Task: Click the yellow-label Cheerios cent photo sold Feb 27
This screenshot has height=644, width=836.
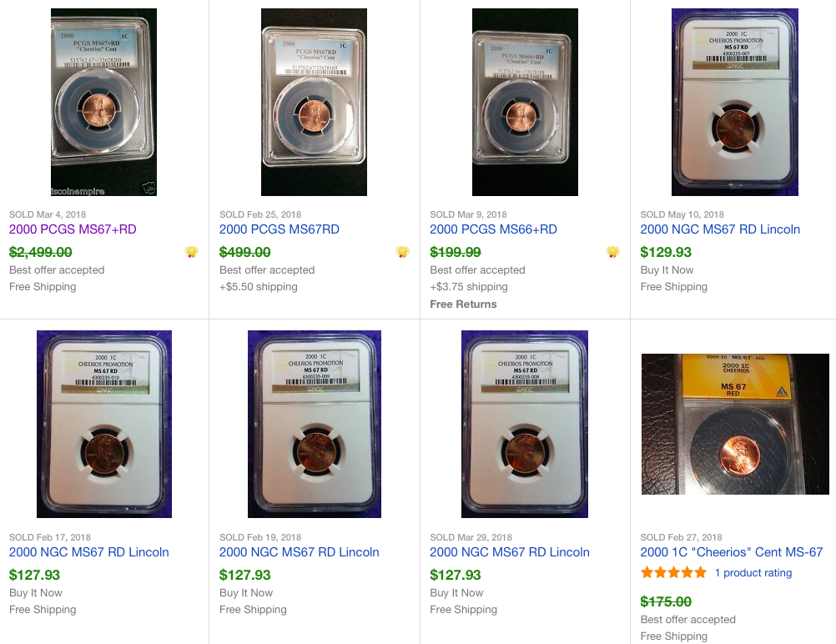Action: (x=735, y=424)
